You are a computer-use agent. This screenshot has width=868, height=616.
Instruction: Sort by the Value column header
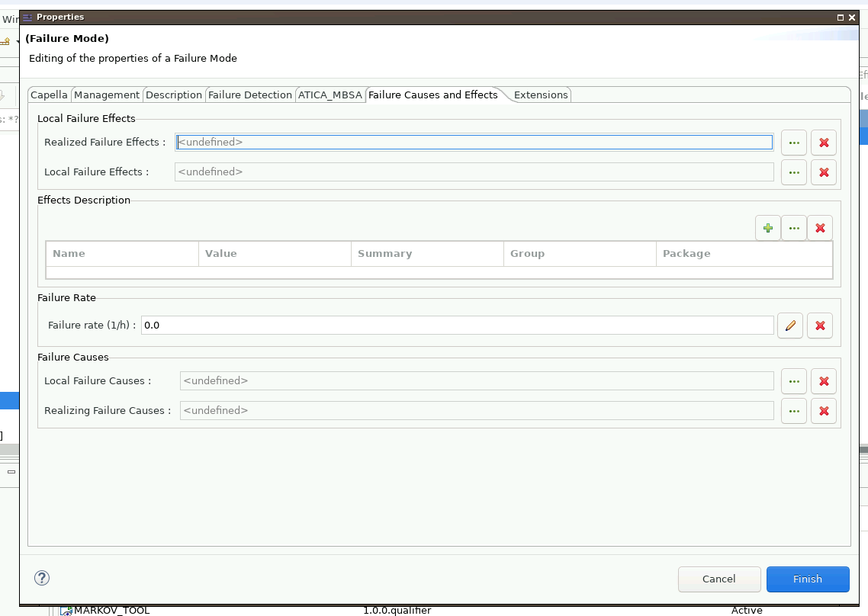[x=275, y=253]
